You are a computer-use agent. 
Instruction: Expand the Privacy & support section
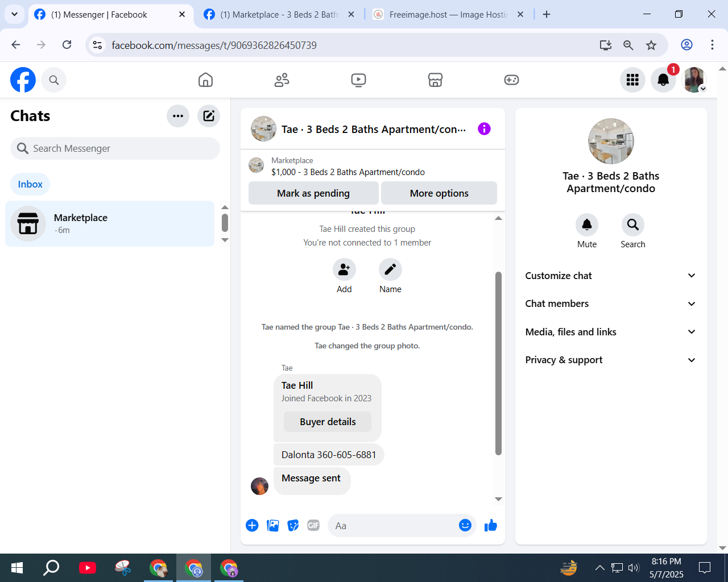(611, 360)
